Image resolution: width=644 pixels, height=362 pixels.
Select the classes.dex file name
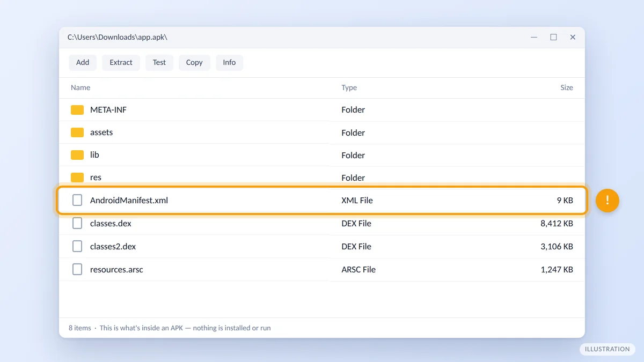(111, 223)
